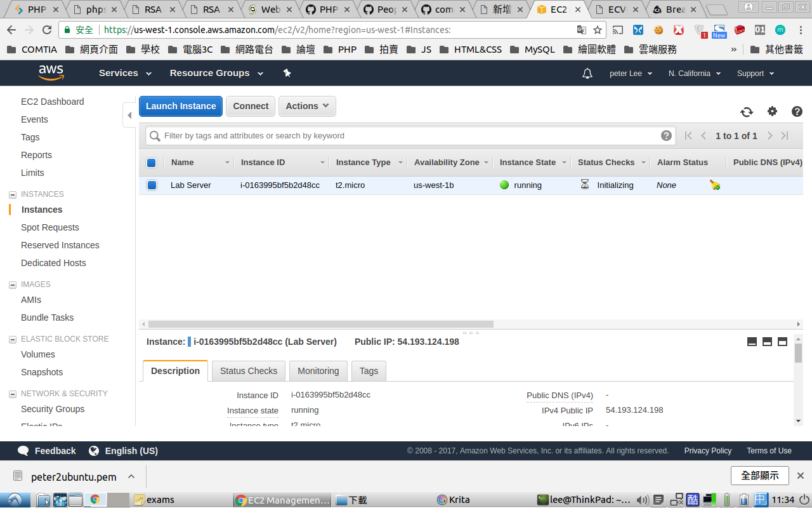Screen dimensions: 812x508
Task: Open the Monitoring tab
Action: point(318,371)
